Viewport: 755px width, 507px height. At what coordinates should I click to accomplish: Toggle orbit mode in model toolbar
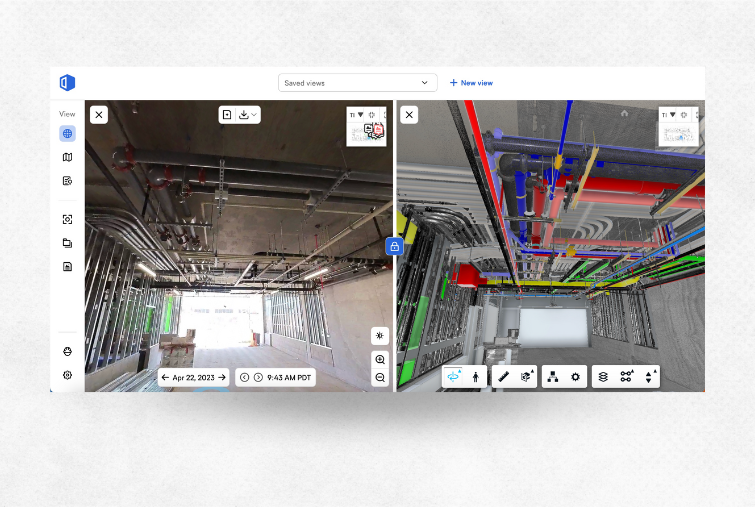[x=453, y=377]
